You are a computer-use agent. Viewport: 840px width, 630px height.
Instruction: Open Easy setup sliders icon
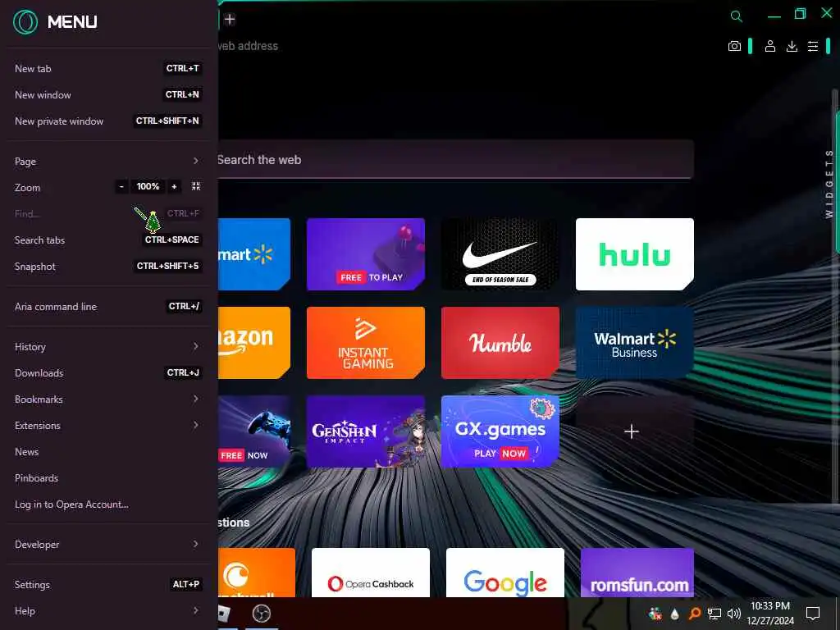pyautogui.click(x=813, y=47)
